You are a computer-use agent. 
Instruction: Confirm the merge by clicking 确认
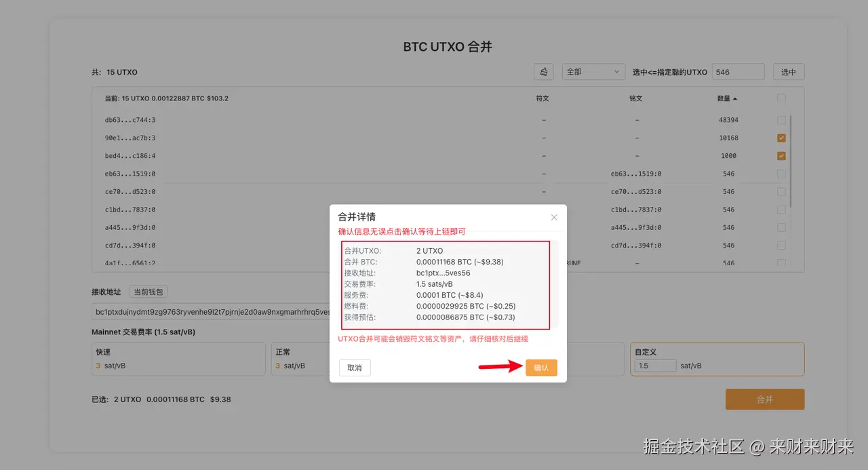pyautogui.click(x=540, y=367)
